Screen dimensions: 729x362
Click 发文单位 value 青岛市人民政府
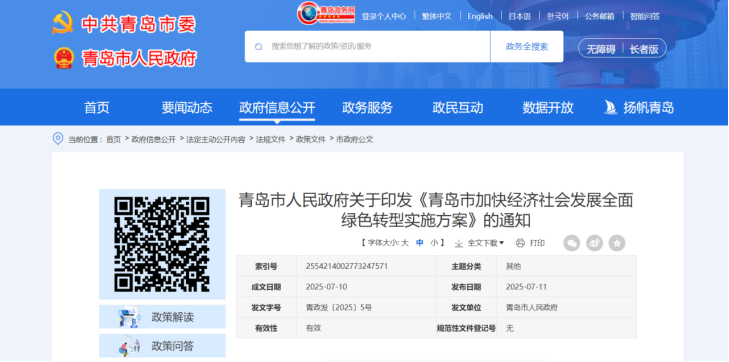(532, 307)
